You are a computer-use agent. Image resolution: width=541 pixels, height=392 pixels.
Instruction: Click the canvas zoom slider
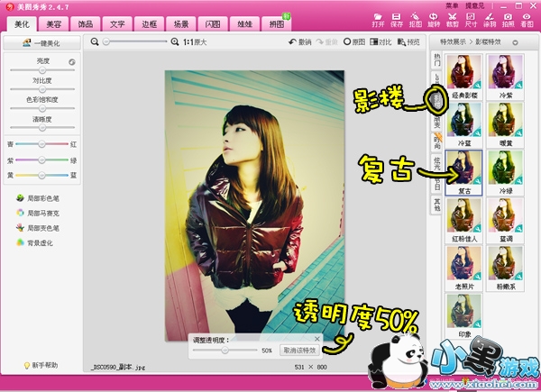click(x=135, y=41)
